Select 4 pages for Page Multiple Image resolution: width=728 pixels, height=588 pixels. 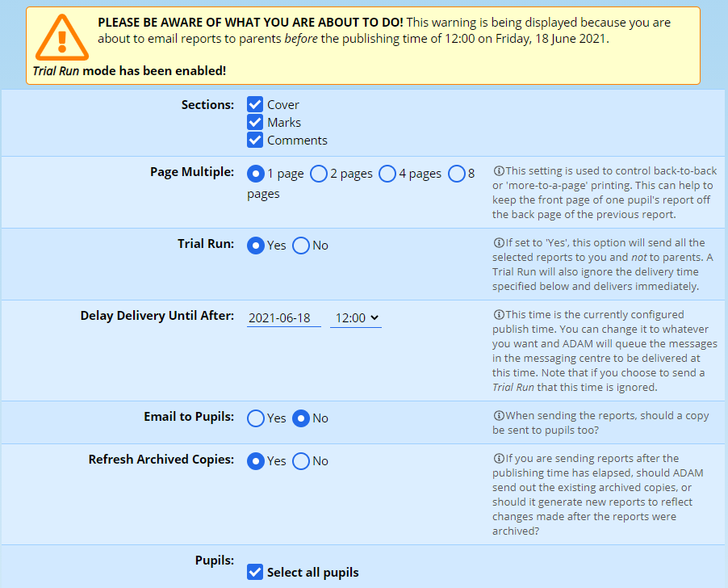(387, 174)
